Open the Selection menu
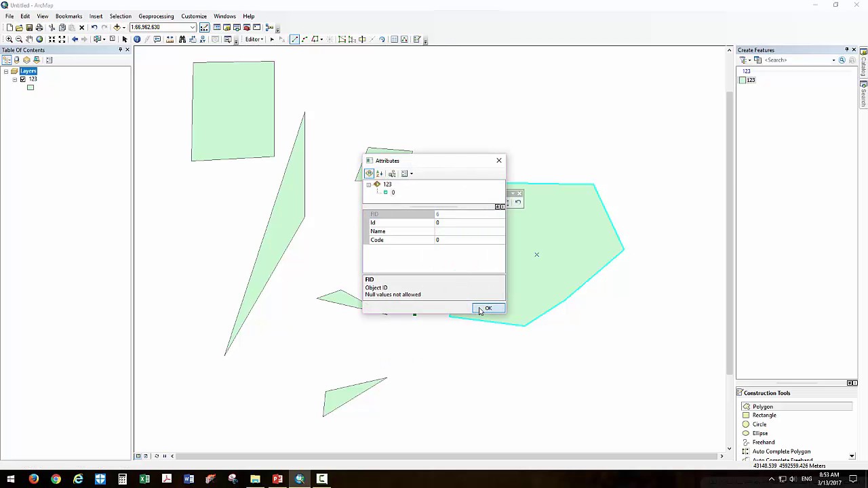The width and height of the screenshot is (868, 488). [120, 16]
